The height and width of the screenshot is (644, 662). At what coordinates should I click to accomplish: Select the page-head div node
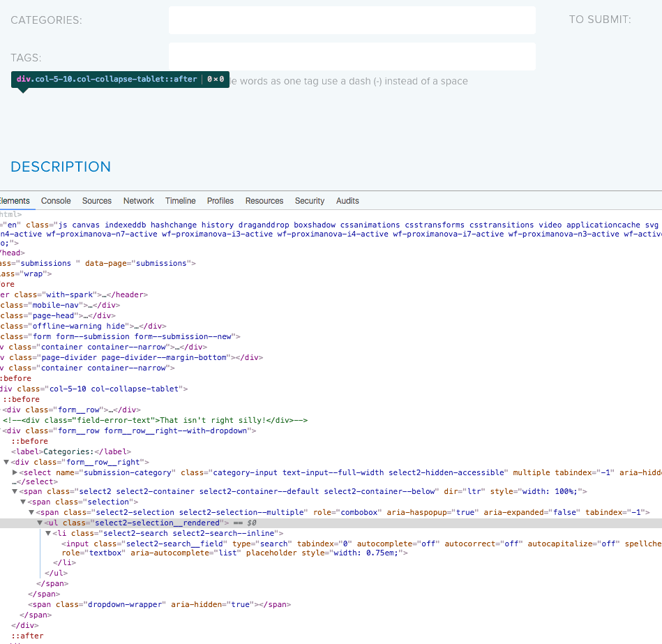pos(58,316)
